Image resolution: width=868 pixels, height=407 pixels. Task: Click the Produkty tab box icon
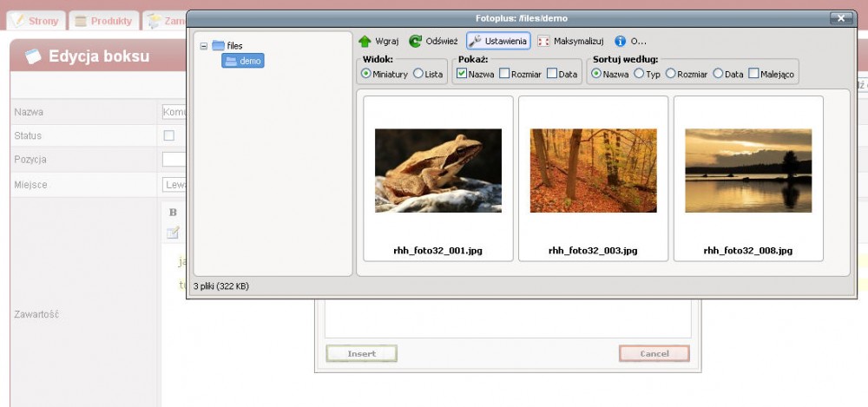pyautogui.click(x=81, y=21)
